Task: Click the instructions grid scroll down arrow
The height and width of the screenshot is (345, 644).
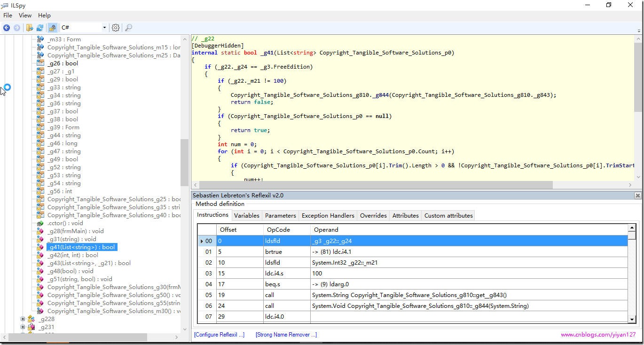Action: (x=632, y=319)
